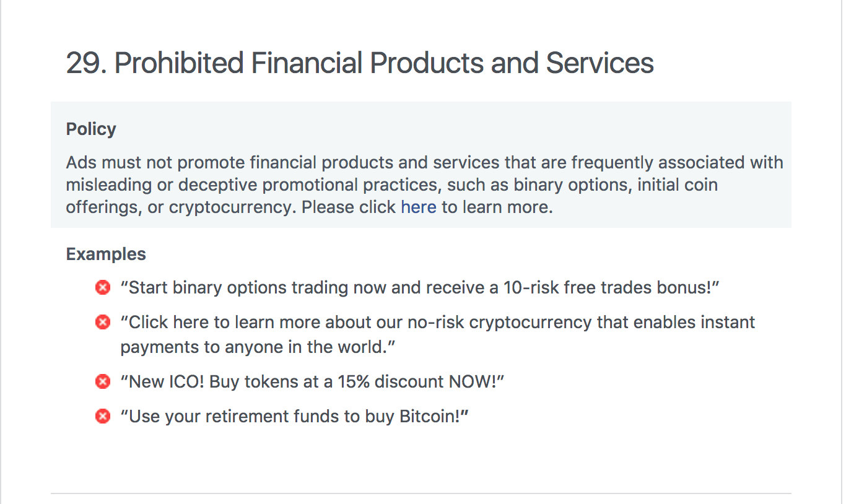Click the red X beside no-risk cryptocurrency example

pyautogui.click(x=103, y=322)
